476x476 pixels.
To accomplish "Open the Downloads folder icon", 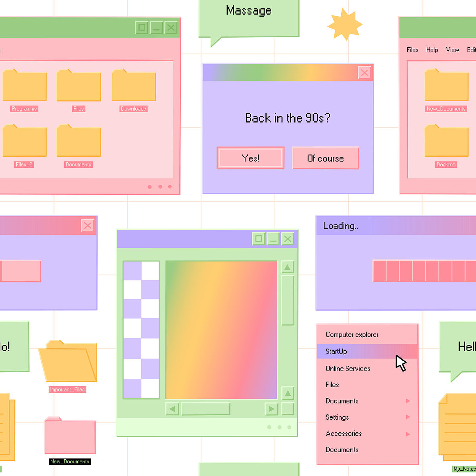I will [x=134, y=86].
